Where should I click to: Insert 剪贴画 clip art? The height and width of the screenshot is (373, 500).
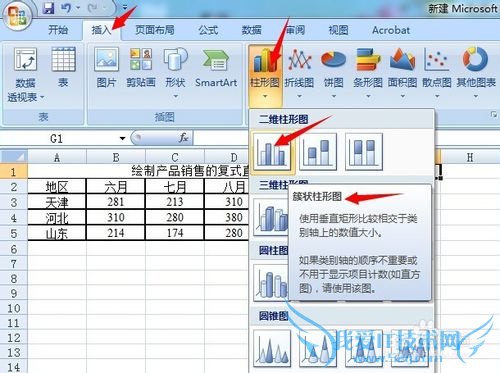point(141,67)
